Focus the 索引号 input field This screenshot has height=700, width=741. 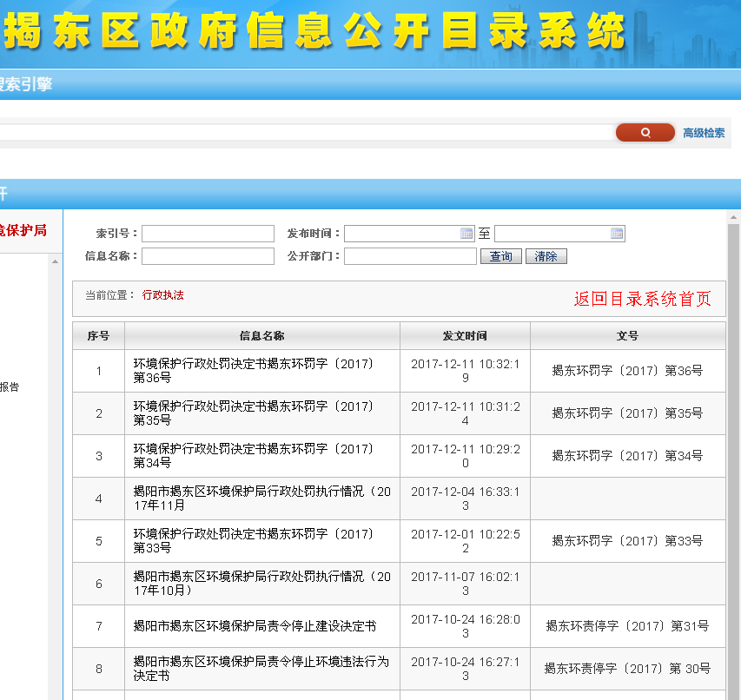[208, 234]
